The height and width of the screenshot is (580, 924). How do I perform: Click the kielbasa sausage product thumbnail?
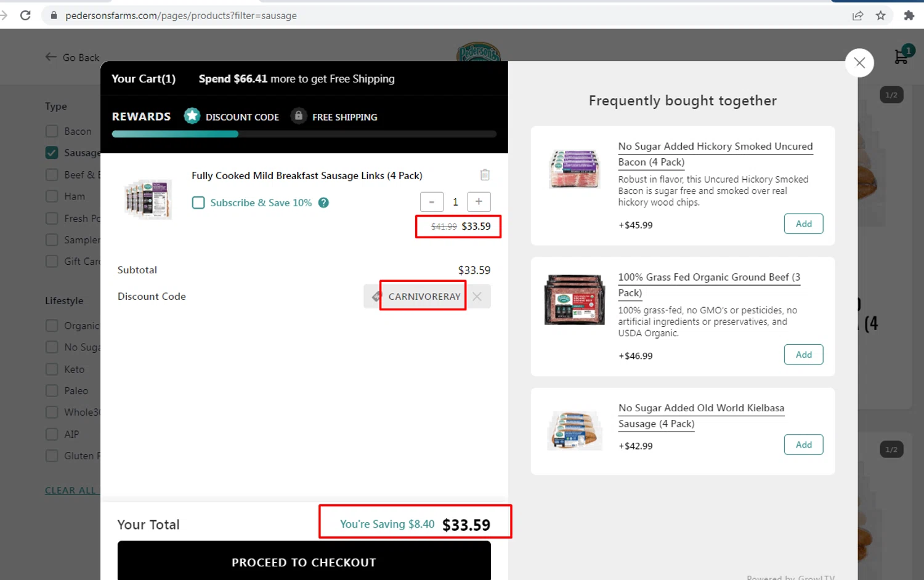point(574,430)
